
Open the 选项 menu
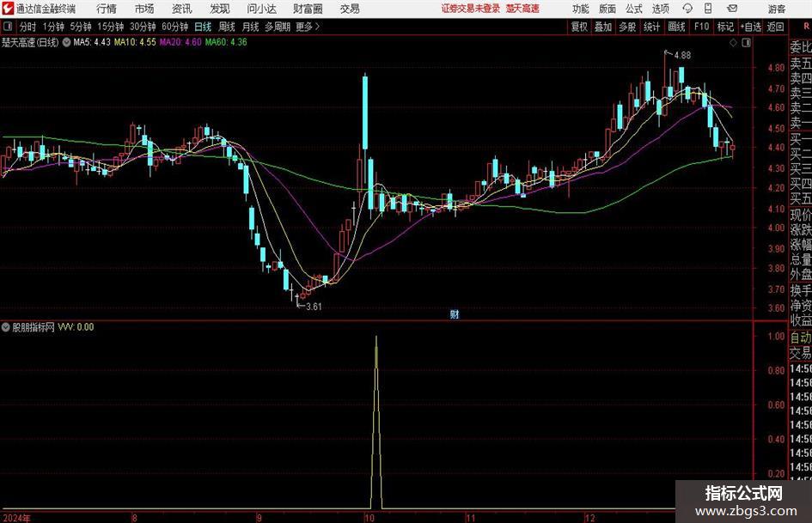pos(660,9)
